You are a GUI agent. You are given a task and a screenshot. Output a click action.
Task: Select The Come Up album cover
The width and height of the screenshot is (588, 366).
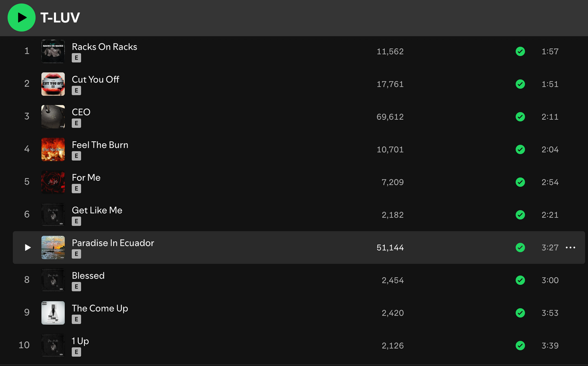point(53,313)
